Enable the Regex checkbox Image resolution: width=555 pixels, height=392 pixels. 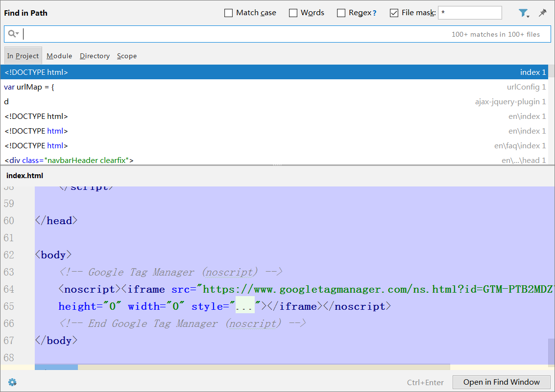(341, 13)
